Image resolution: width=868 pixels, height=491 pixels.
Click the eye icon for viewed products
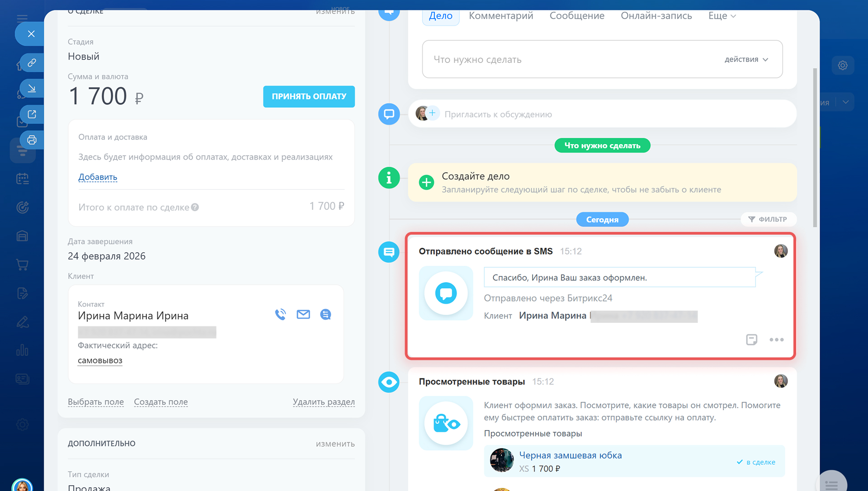tap(389, 382)
